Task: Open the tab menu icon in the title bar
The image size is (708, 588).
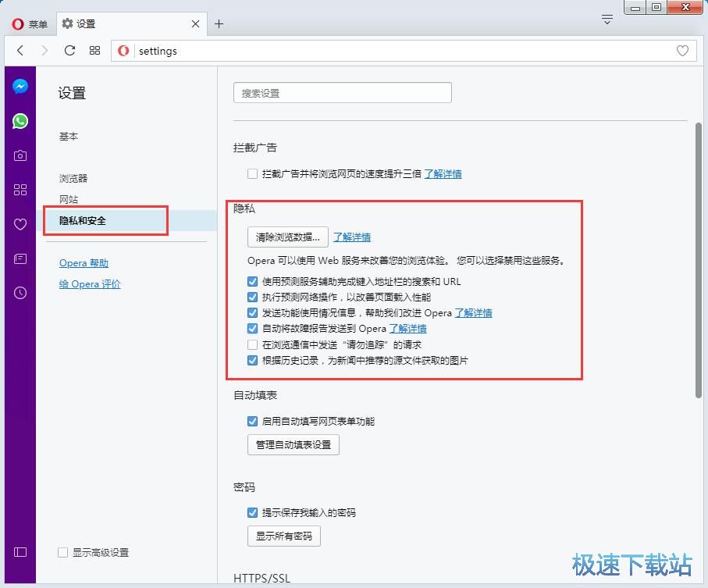Action: point(607,20)
